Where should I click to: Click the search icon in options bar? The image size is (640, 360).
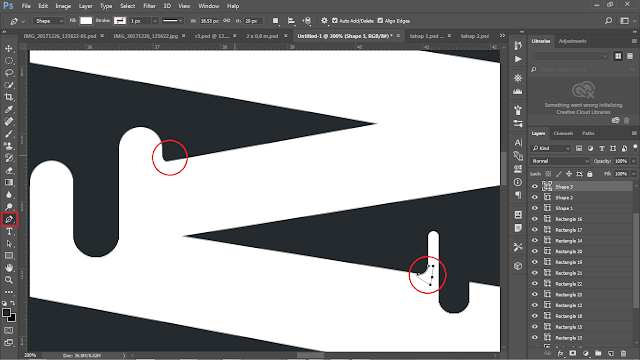coord(609,21)
